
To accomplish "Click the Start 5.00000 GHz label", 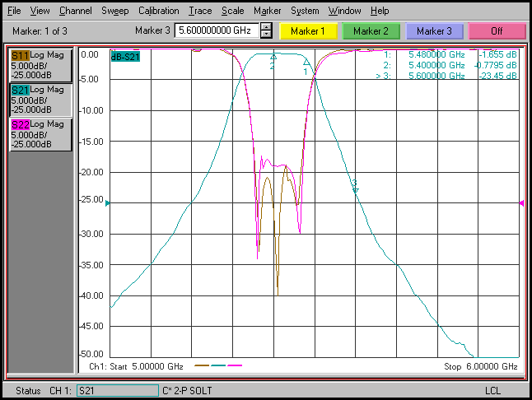I will coord(147,366).
